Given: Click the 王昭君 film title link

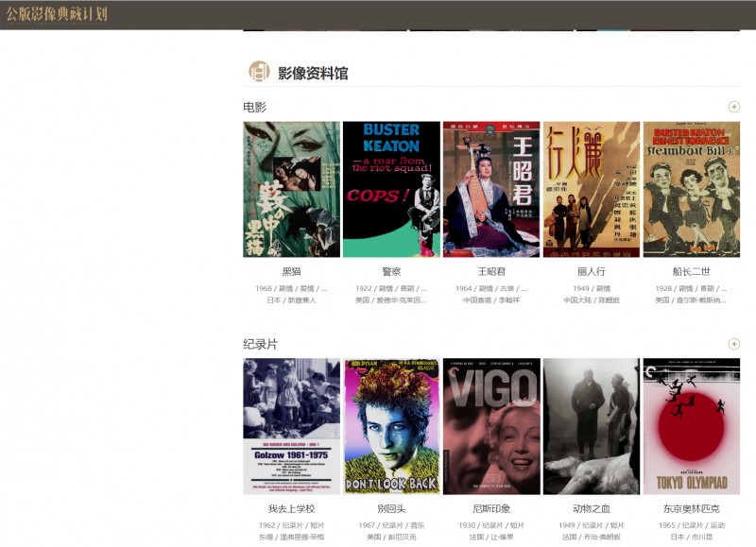Looking at the screenshot, I should [x=491, y=271].
